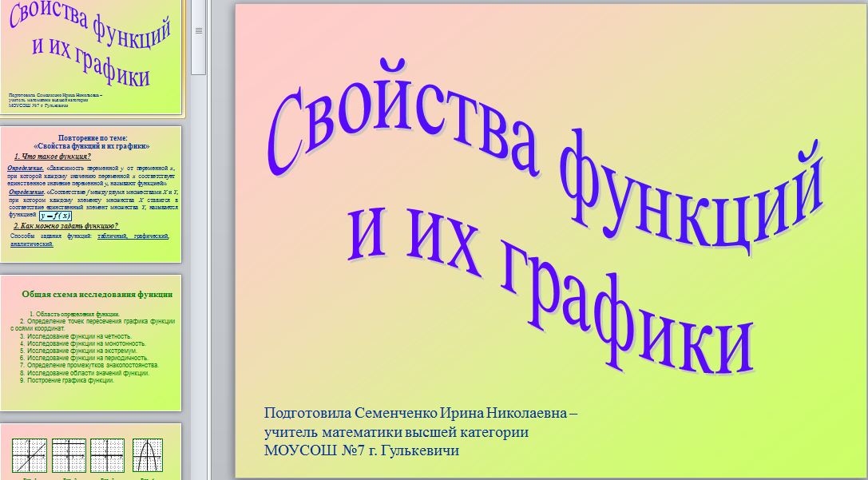Viewport: 868px width, 480px height.
Task: Click the line 8. Исследование области значений функции
Action: 85,373
